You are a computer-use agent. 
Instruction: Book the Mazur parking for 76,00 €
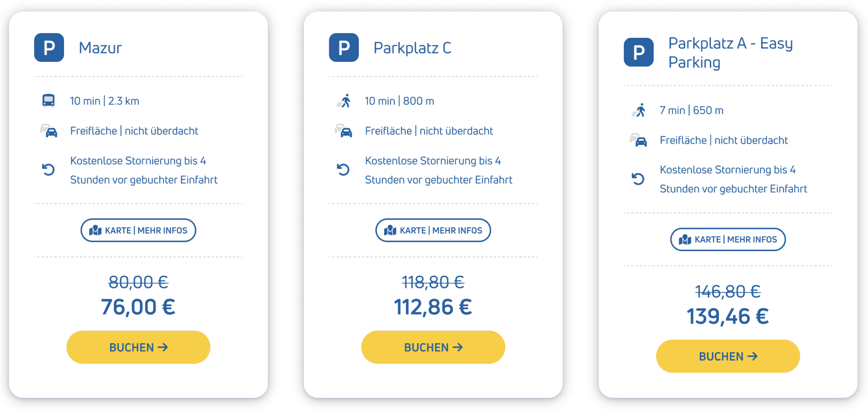coord(138,347)
